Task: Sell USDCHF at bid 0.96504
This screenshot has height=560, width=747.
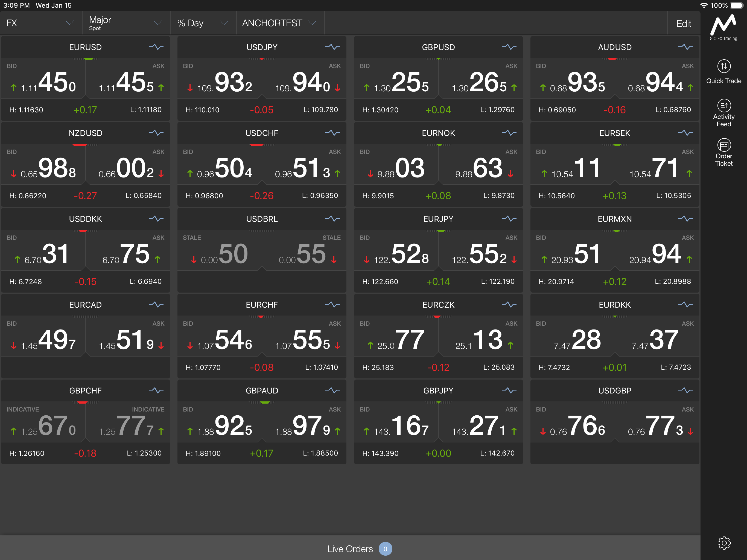Action: 220,164
